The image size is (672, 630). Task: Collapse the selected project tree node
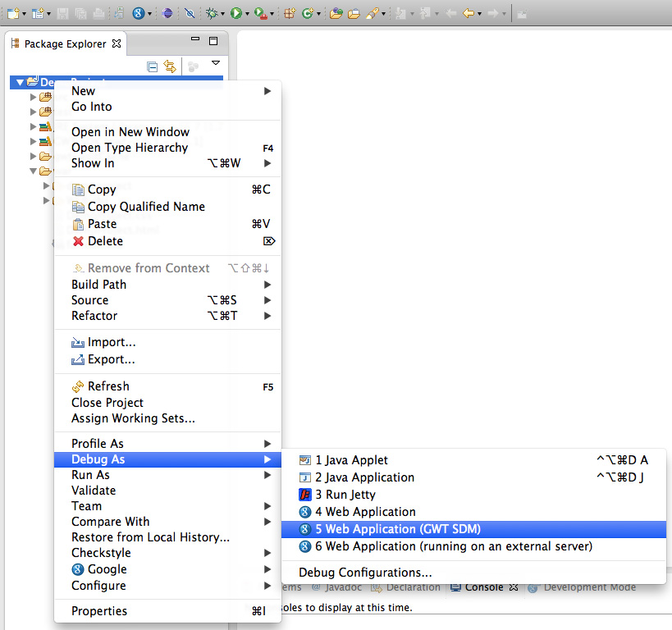20,82
